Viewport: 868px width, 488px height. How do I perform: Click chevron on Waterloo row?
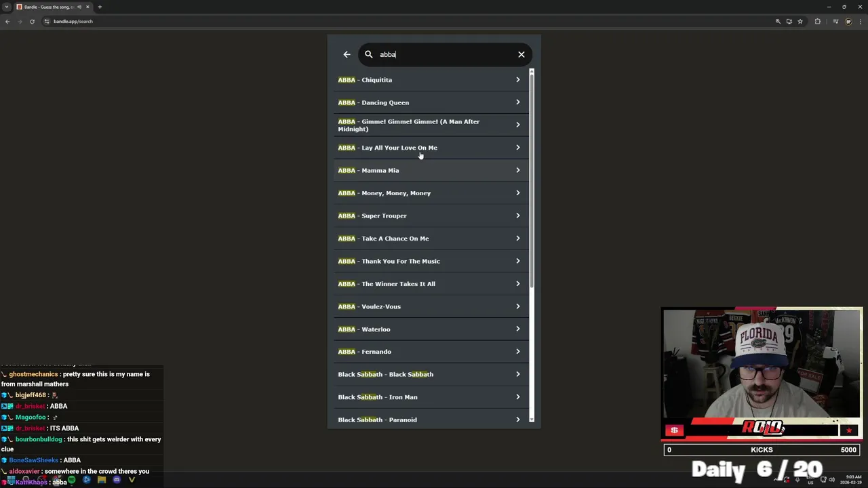[x=517, y=329]
